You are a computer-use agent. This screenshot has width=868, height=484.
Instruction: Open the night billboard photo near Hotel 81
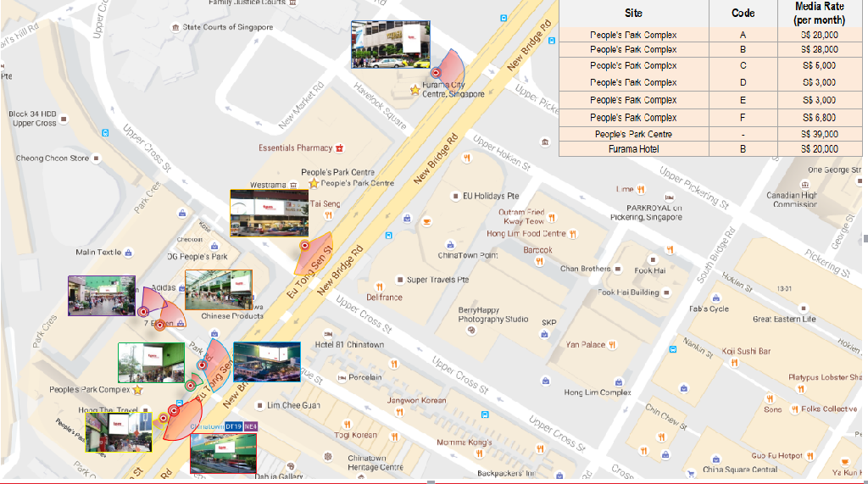pyautogui.click(x=267, y=362)
